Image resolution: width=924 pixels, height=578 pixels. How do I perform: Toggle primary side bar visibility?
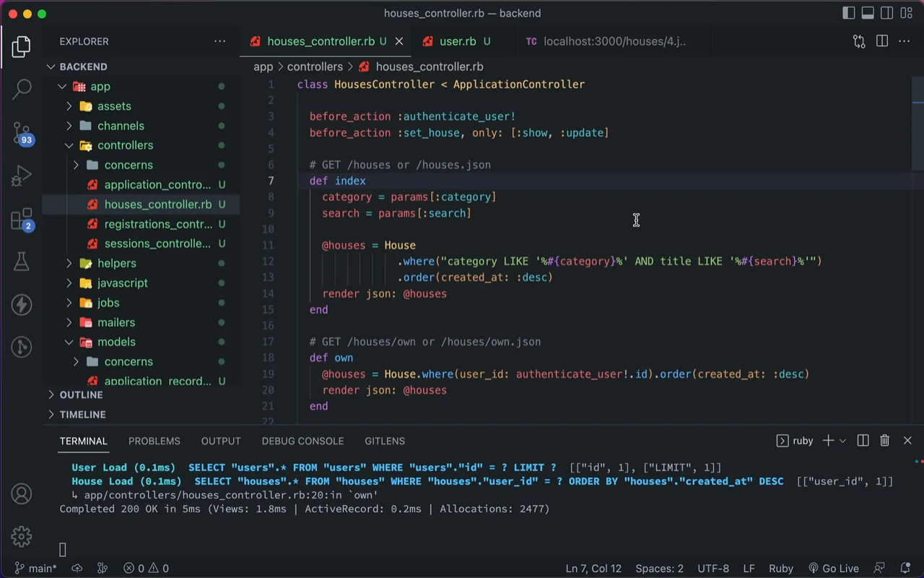tap(849, 13)
